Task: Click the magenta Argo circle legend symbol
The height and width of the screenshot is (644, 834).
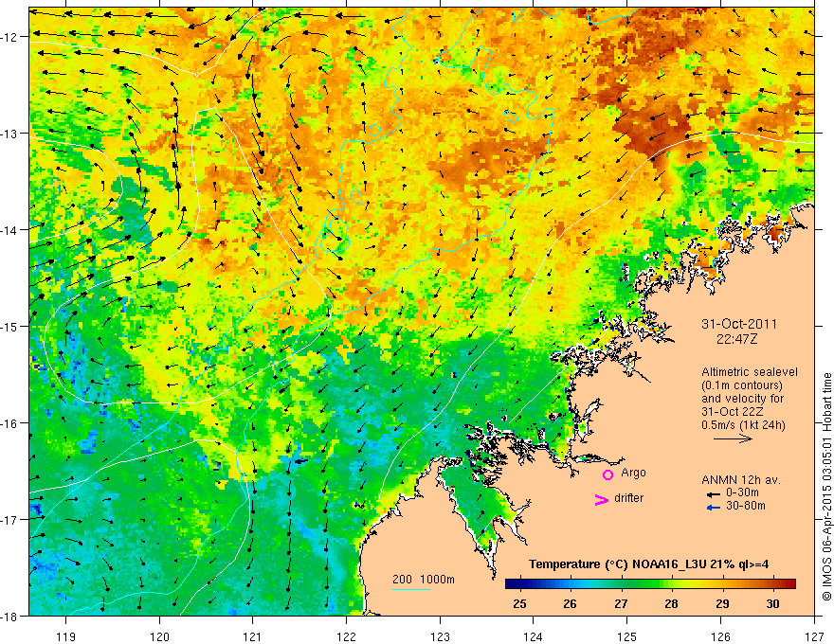Action: [607, 474]
